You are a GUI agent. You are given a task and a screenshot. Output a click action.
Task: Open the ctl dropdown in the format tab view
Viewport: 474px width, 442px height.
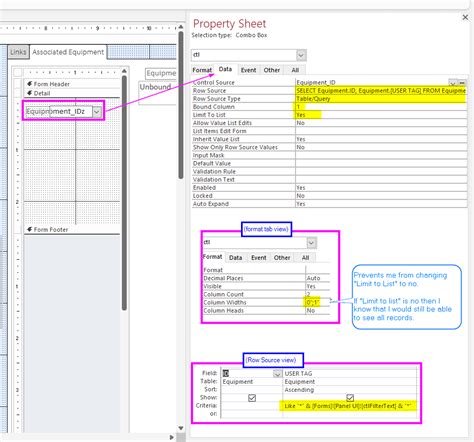click(x=311, y=243)
